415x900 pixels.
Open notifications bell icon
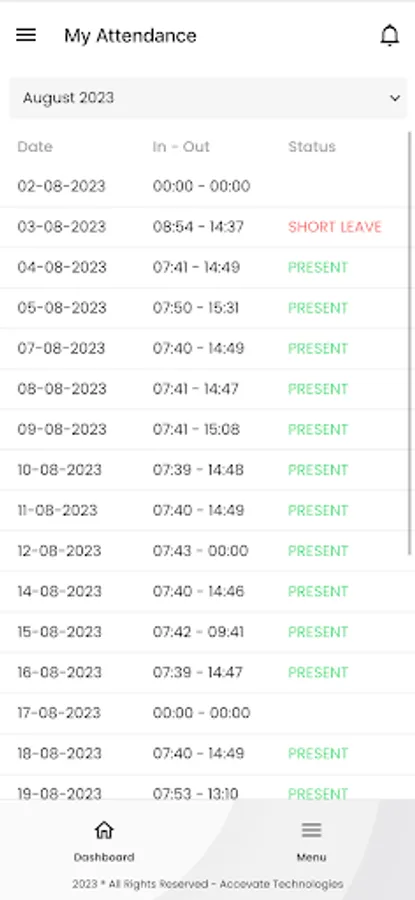(x=390, y=36)
